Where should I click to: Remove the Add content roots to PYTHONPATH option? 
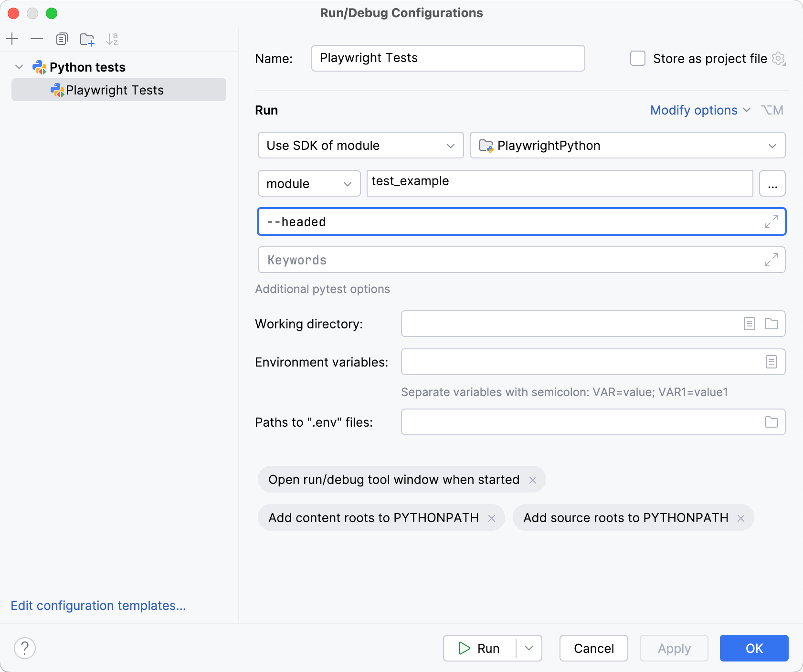click(x=493, y=517)
